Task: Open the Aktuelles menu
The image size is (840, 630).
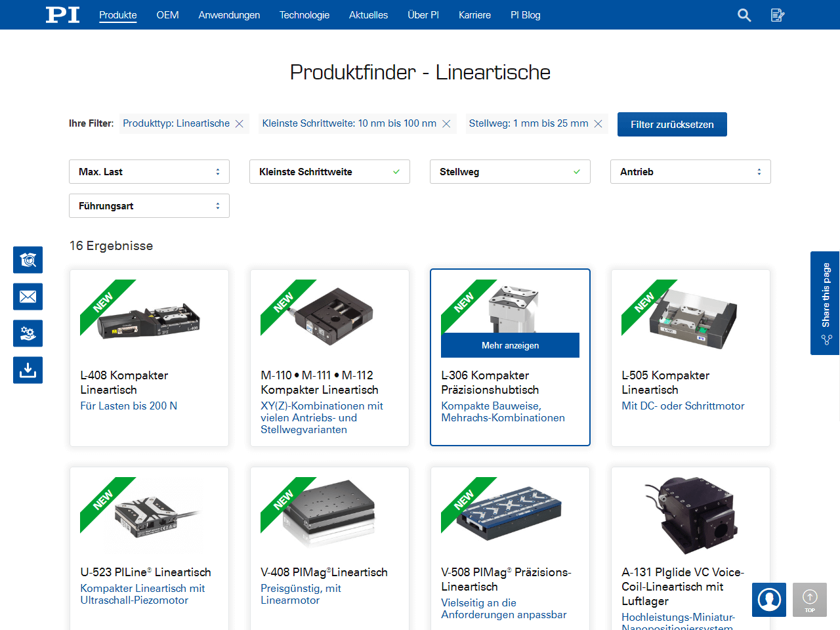Action: 368,15
